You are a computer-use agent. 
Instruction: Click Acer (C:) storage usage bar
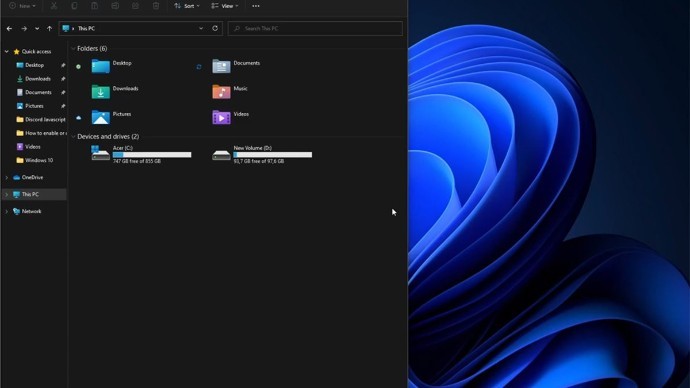[x=152, y=155]
